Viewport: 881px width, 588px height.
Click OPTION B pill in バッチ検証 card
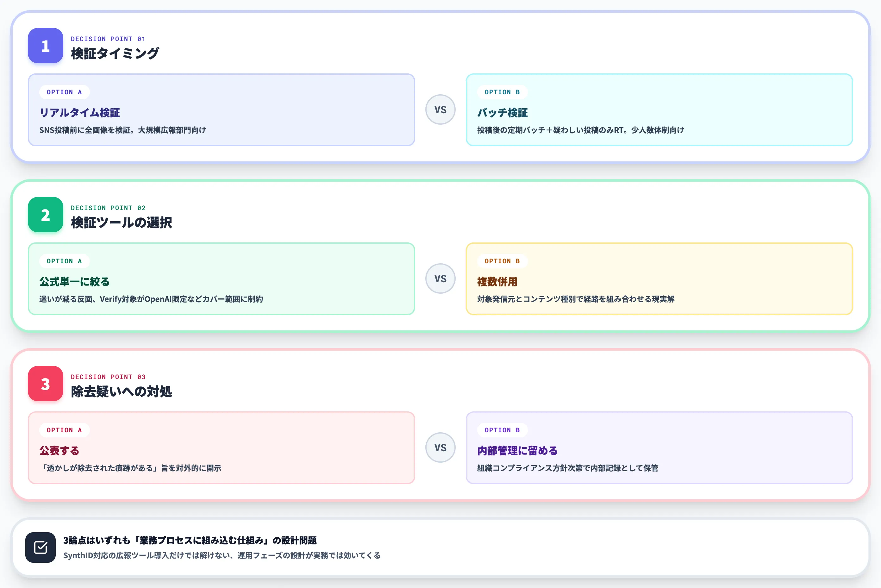[x=502, y=92]
